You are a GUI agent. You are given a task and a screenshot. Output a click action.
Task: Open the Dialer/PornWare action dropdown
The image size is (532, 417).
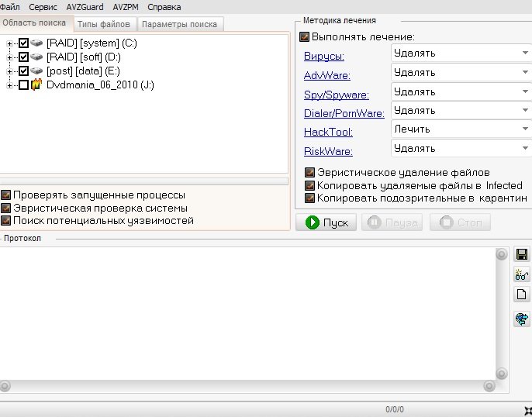pyautogui.click(x=461, y=110)
